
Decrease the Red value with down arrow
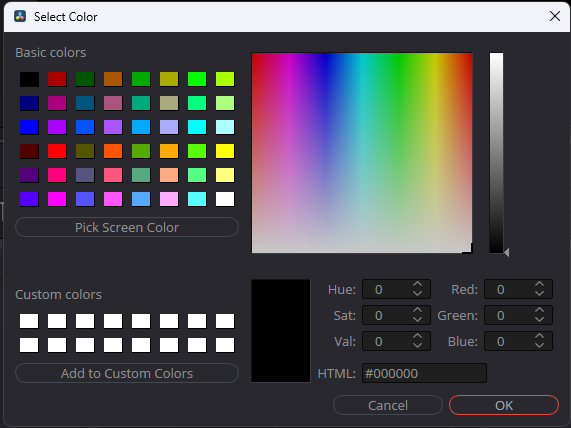(540, 293)
